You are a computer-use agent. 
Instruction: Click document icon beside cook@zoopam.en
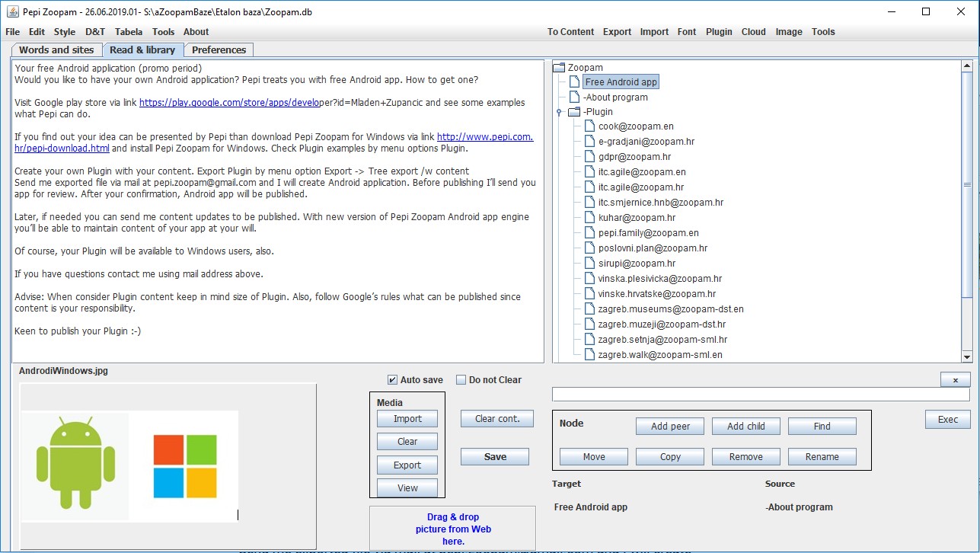(x=589, y=126)
